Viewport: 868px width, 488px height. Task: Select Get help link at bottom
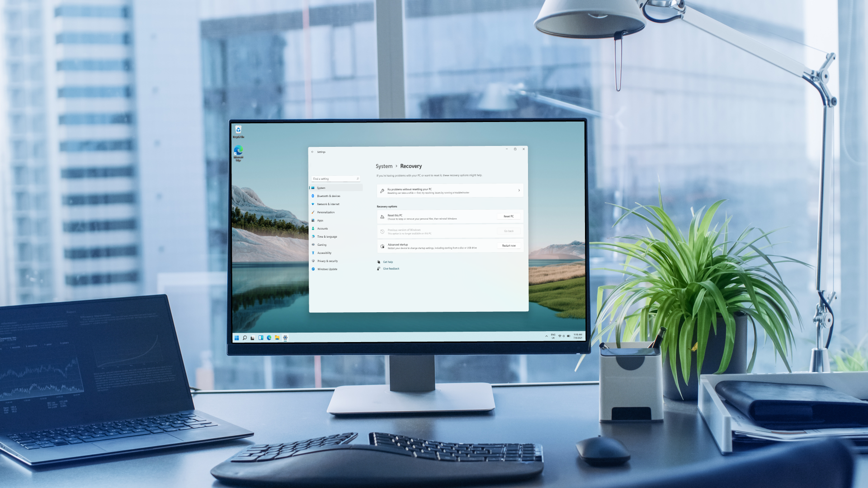[x=388, y=262]
